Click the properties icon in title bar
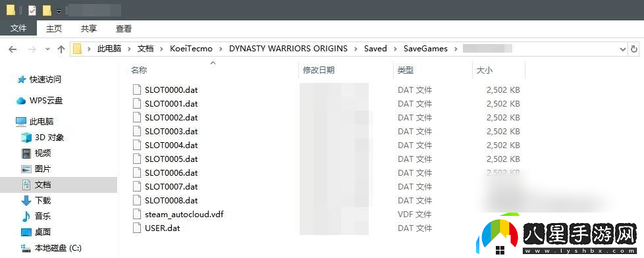The height and width of the screenshot is (258, 644). [x=32, y=10]
